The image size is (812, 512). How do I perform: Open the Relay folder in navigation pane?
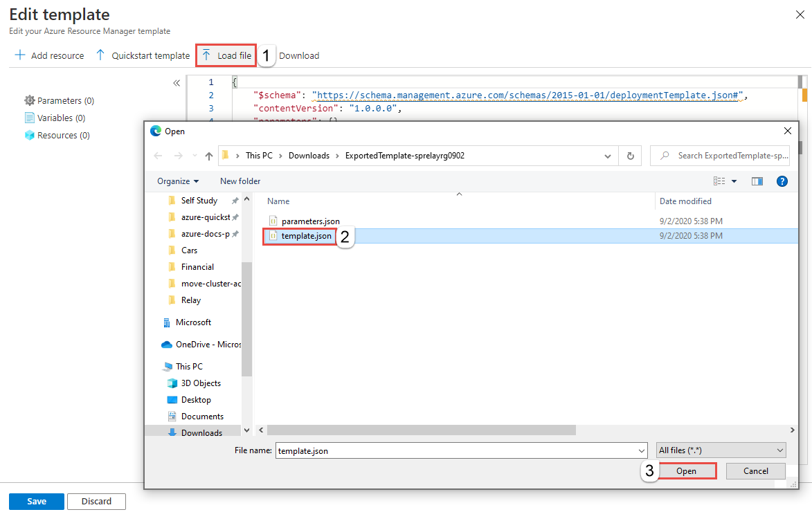click(190, 300)
